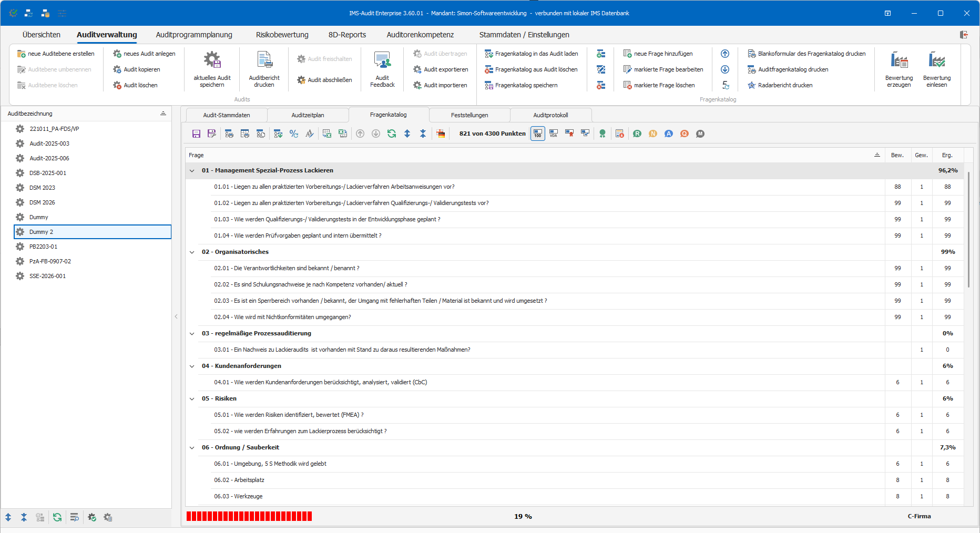980x533 pixels.
Task: Switch to the Auditprotokoll tab
Action: point(550,115)
